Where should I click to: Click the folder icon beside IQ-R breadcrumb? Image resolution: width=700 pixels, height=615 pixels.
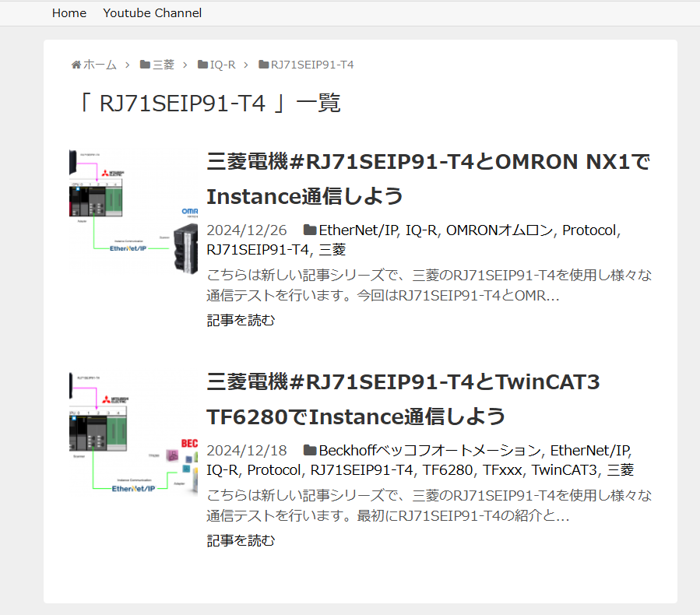point(201,65)
